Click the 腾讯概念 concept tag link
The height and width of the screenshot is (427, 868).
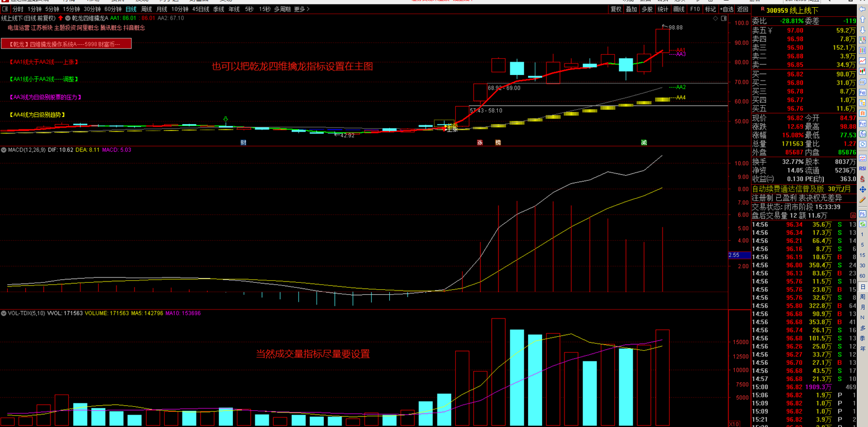pos(110,27)
